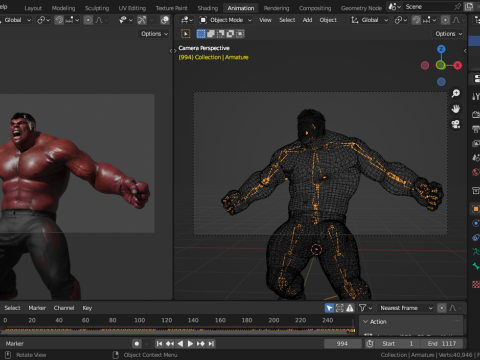Select the box select tool icon
The image size is (480, 360).
pos(186,34)
